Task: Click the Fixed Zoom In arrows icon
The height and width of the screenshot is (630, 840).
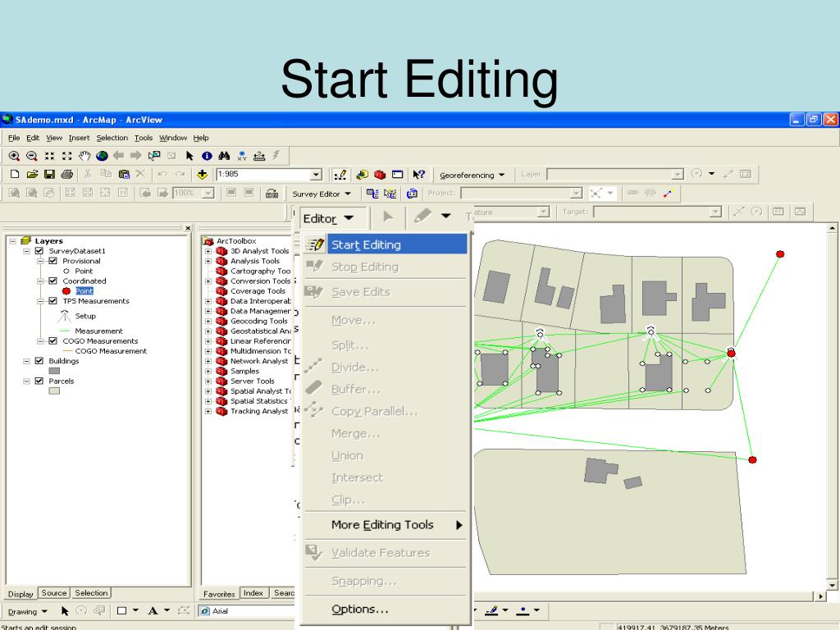Action: pyautogui.click(x=49, y=156)
